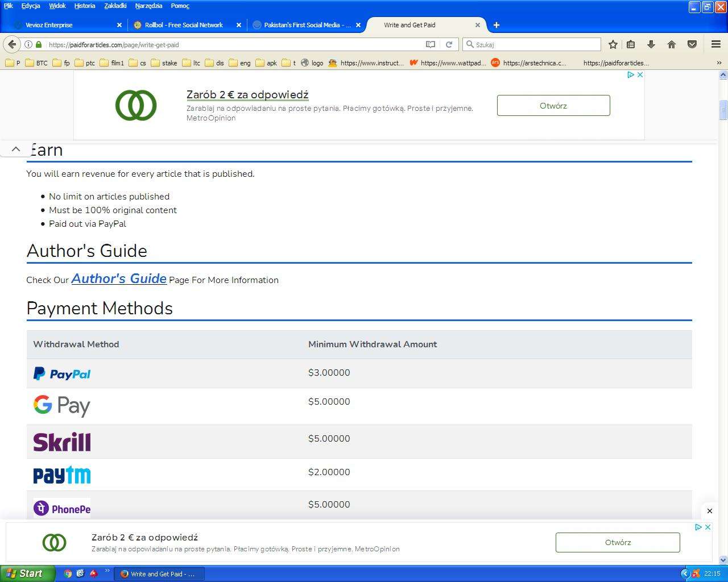Open the logo bookmark

point(312,63)
